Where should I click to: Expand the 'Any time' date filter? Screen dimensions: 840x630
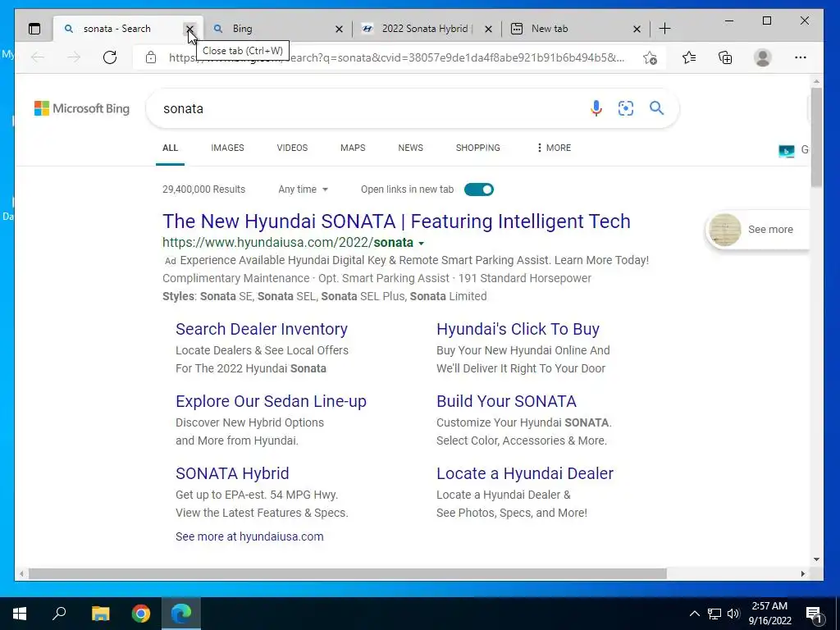[304, 189]
